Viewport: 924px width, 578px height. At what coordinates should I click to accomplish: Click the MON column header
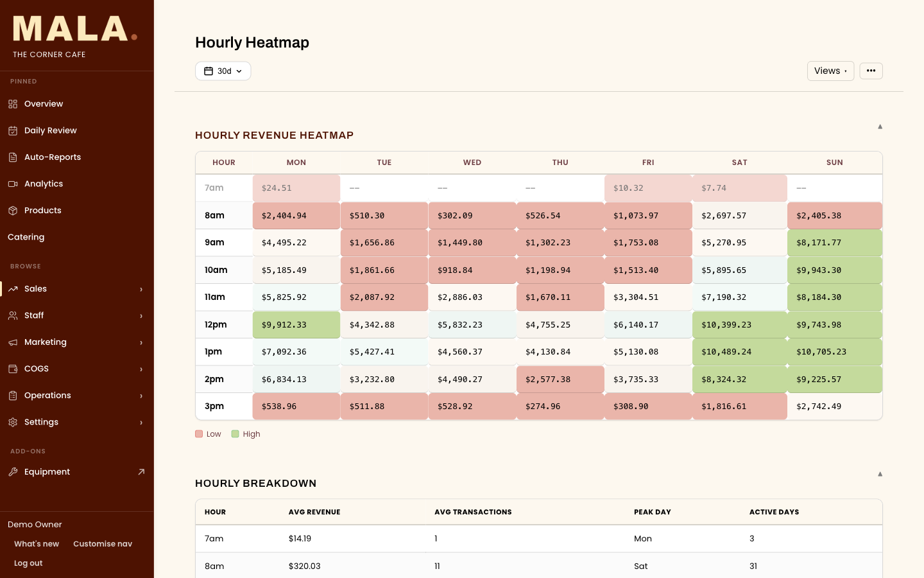pyautogui.click(x=296, y=162)
